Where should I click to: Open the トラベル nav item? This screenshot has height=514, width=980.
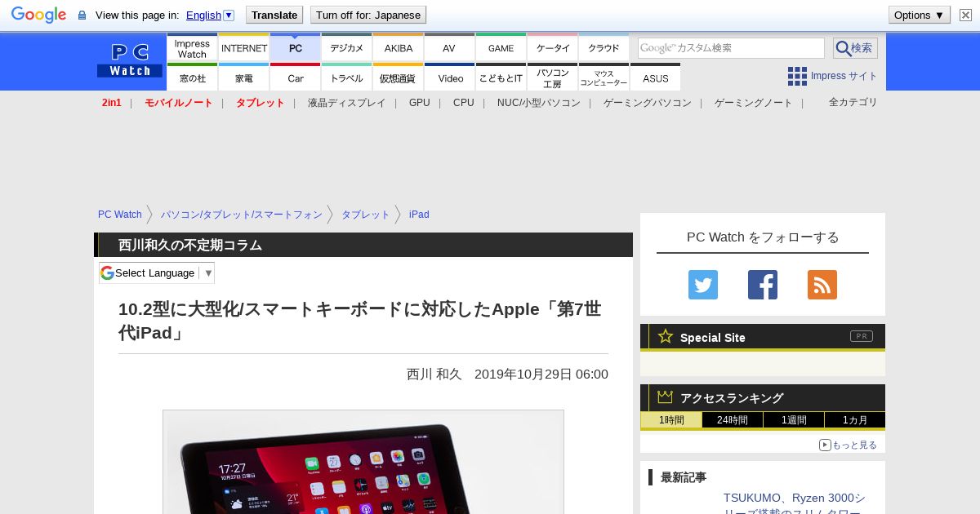347,78
